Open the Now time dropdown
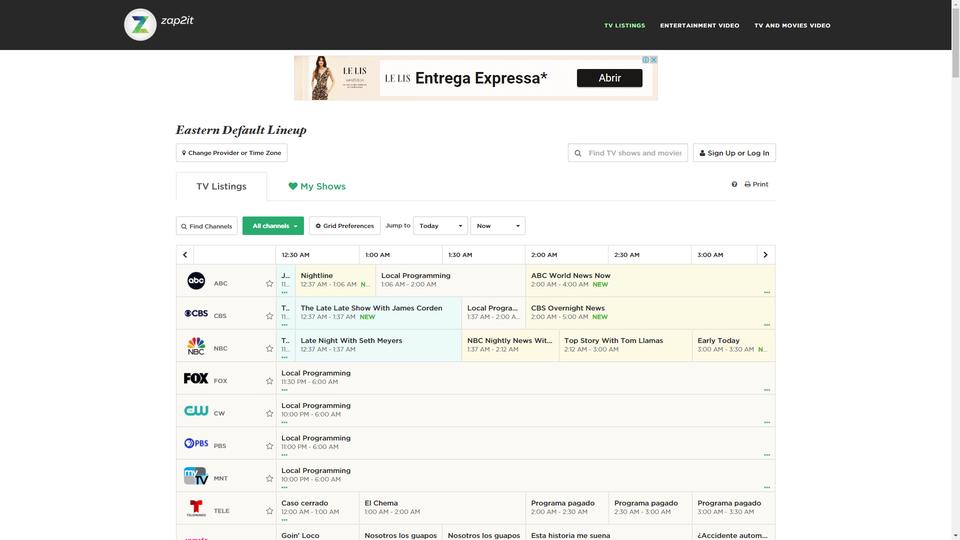960x540 pixels. [x=498, y=226]
